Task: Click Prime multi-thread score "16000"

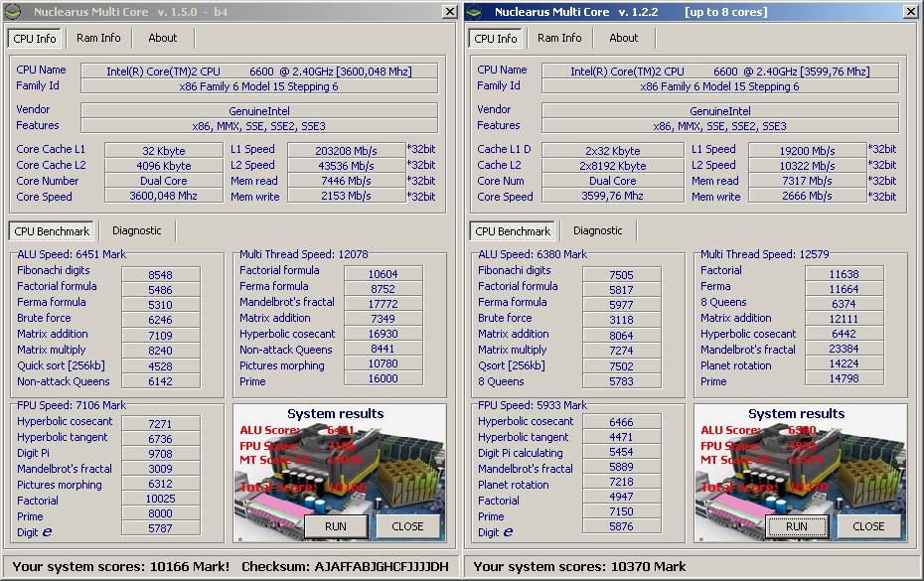Action: pos(384,378)
